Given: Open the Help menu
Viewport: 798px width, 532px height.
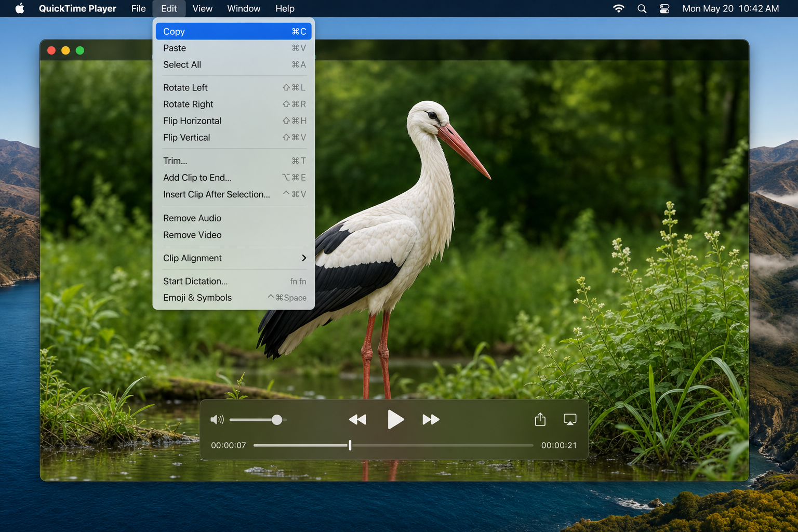Looking at the screenshot, I should click(x=285, y=8).
